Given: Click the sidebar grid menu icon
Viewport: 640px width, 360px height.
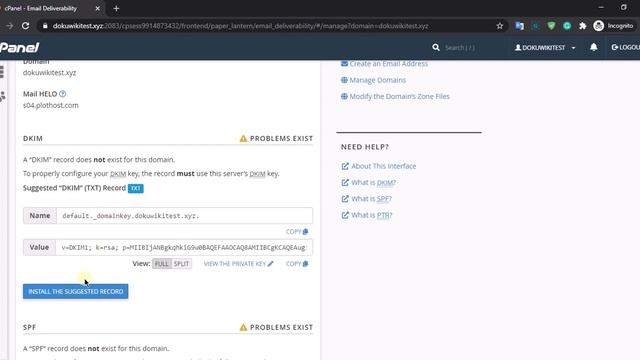Looking at the screenshot, I should (x=2, y=71).
